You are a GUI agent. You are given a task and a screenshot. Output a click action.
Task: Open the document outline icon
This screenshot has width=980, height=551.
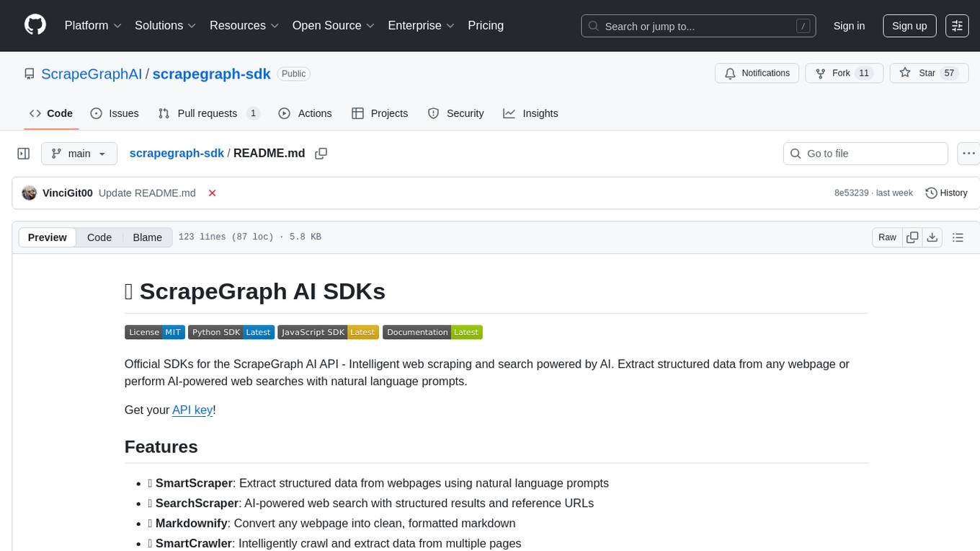point(958,237)
